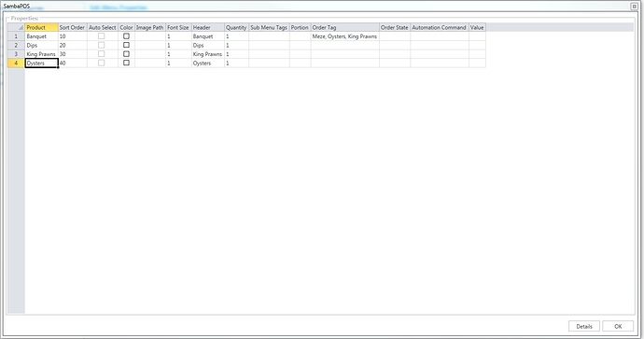644x339 pixels.
Task: Select Portion cell in Banquet row
Action: click(x=300, y=36)
